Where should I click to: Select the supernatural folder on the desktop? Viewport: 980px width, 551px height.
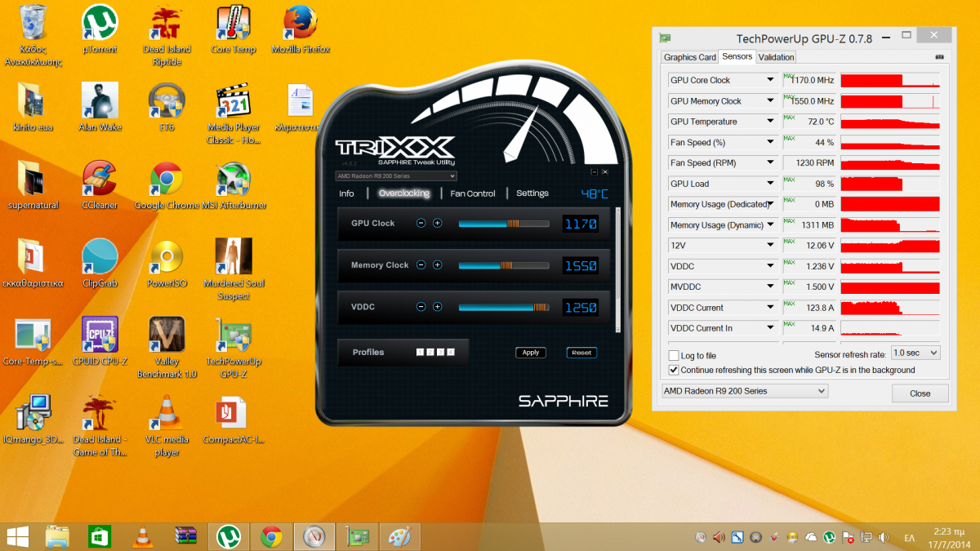pyautogui.click(x=33, y=187)
